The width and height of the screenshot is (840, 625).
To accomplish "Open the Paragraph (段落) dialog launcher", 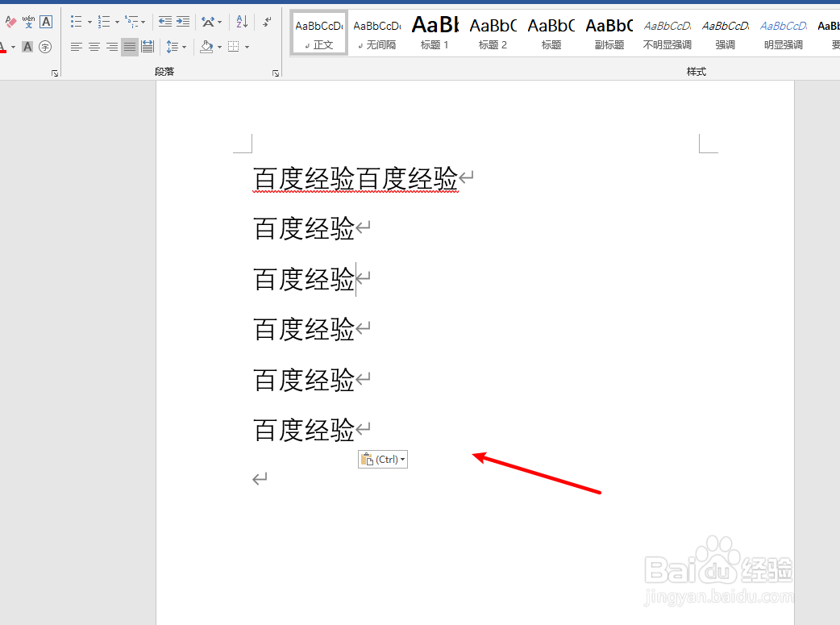I will tap(276, 73).
